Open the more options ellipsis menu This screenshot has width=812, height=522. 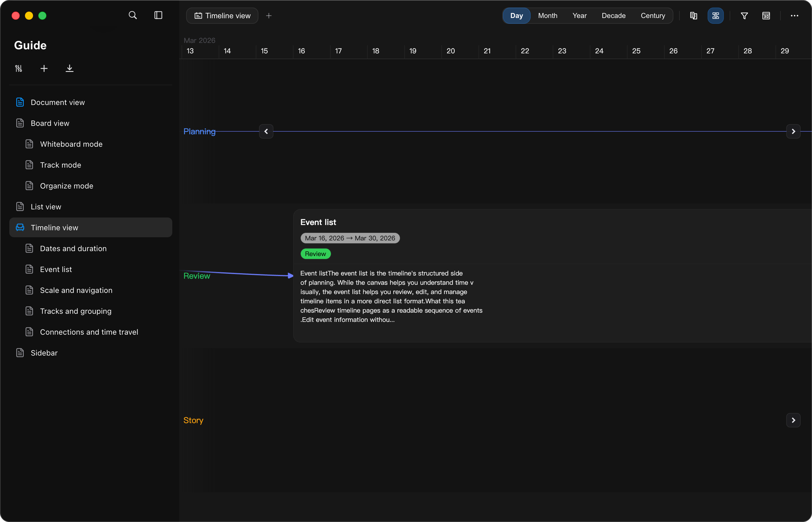794,16
